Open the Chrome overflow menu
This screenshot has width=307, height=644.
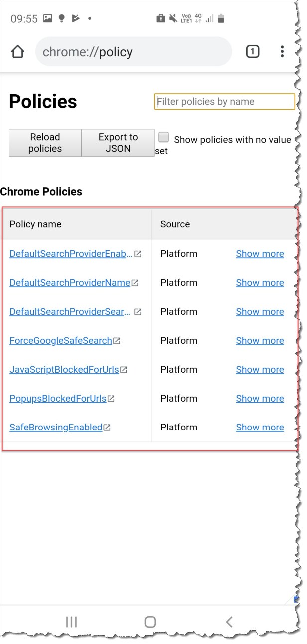(282, 51)
